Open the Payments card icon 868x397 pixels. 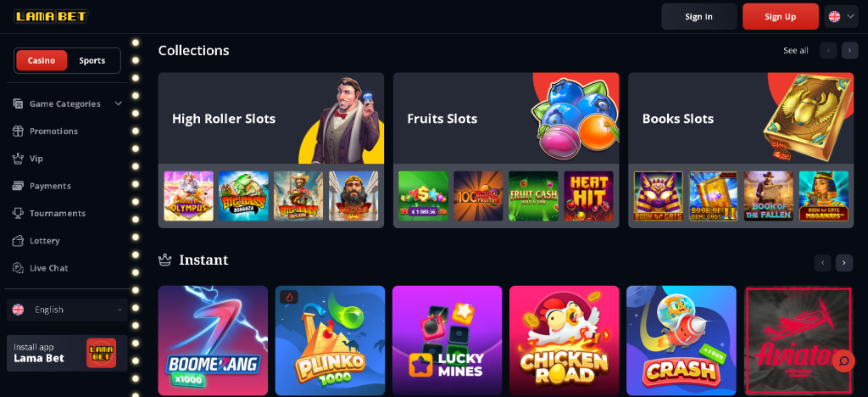19,186
